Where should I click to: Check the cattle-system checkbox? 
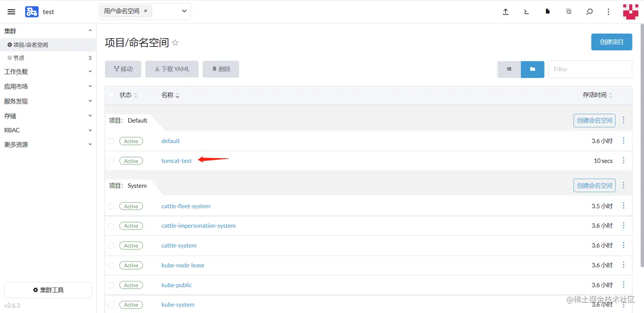(111, 246)
